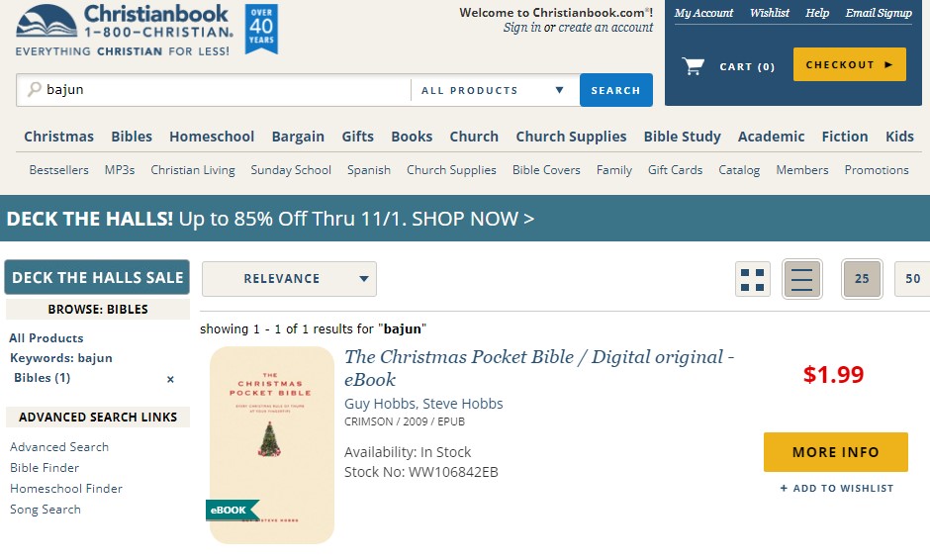Click the Over 40 Years ribbon badge

click(x=261, y=28)
